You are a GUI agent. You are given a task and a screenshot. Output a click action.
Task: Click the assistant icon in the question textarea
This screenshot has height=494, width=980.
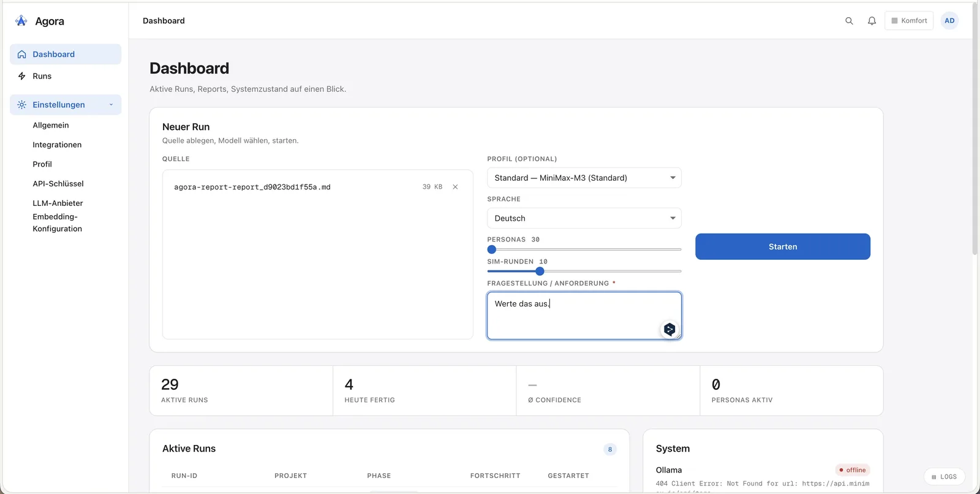pyautogui.click(x=669, y=329)
